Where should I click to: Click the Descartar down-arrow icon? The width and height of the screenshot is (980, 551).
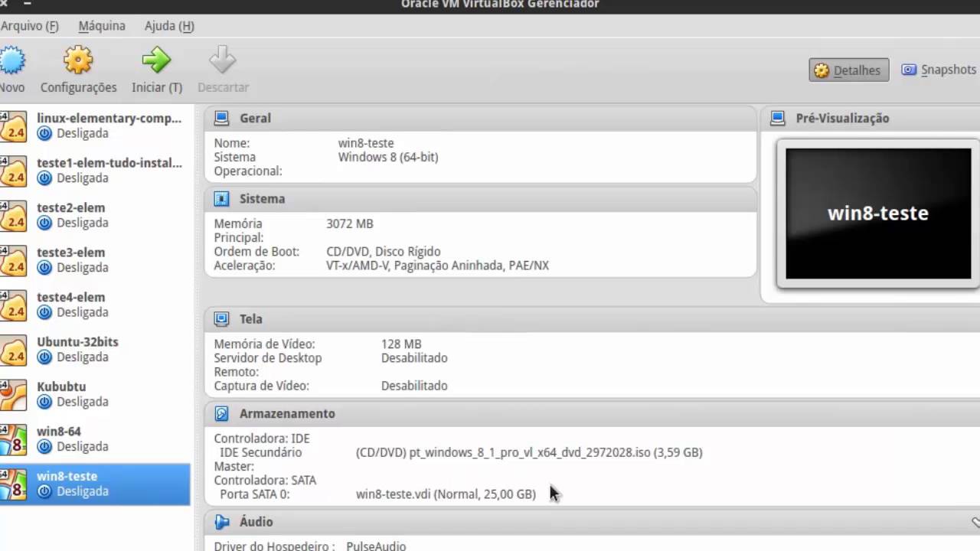point(222,60)
